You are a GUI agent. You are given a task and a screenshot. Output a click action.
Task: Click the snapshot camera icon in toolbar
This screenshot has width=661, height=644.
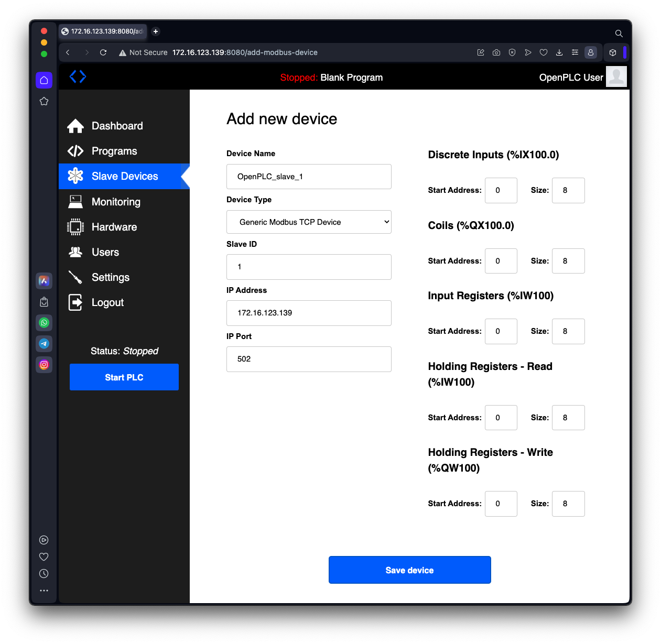(x=496, y=52)
